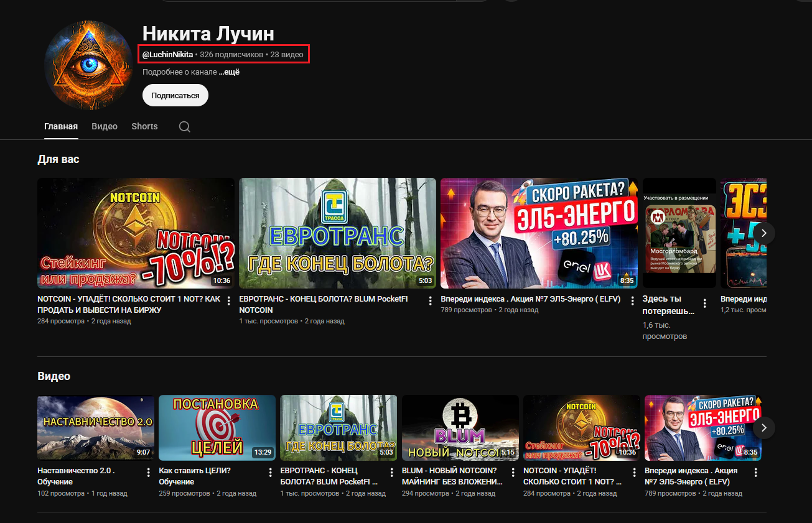
Task: Open the Shorts tab
Action: pos(144,126)
